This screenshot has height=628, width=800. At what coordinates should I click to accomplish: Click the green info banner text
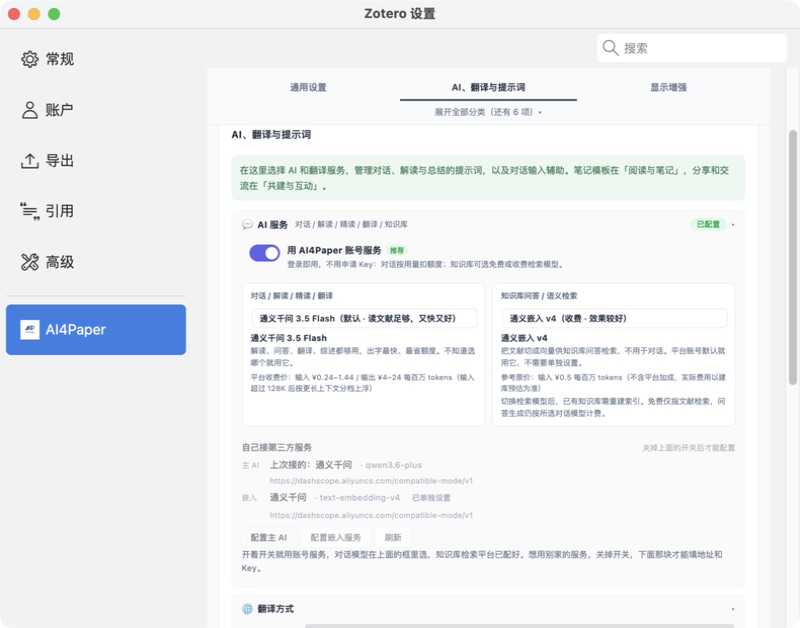tap(484, 178)
